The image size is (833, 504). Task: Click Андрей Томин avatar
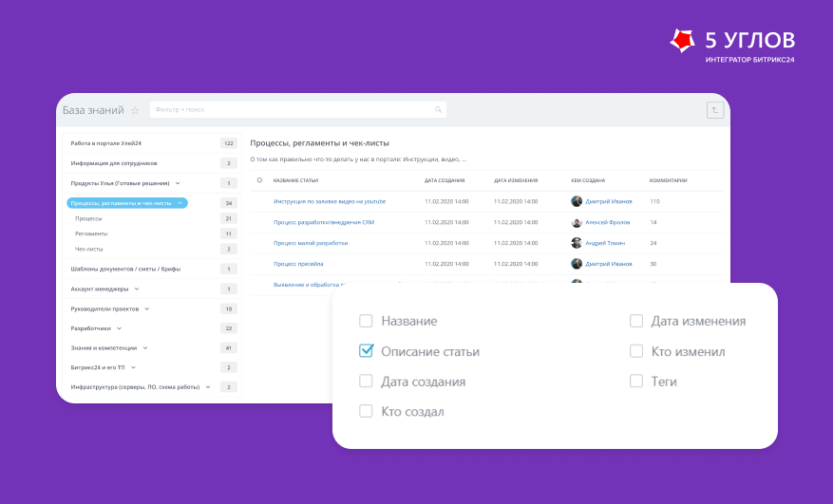577,243
